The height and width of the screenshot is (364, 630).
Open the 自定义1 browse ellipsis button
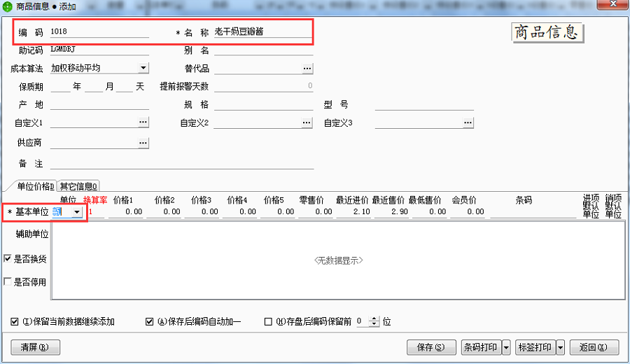[x=143, y=122]
